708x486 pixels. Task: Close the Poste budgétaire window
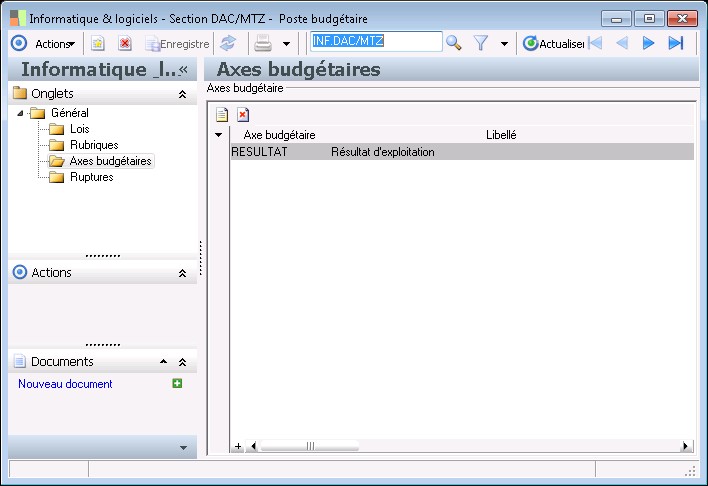coord(682,19)
